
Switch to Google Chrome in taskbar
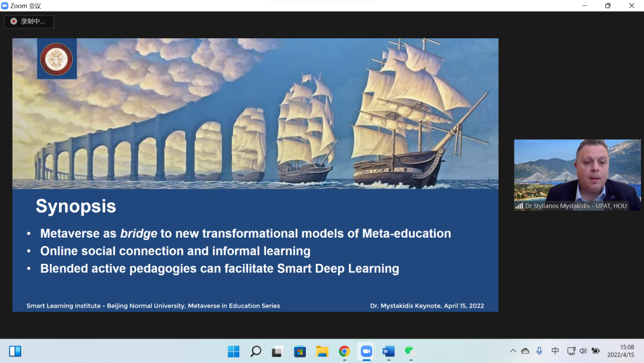[x=344, y=351]
